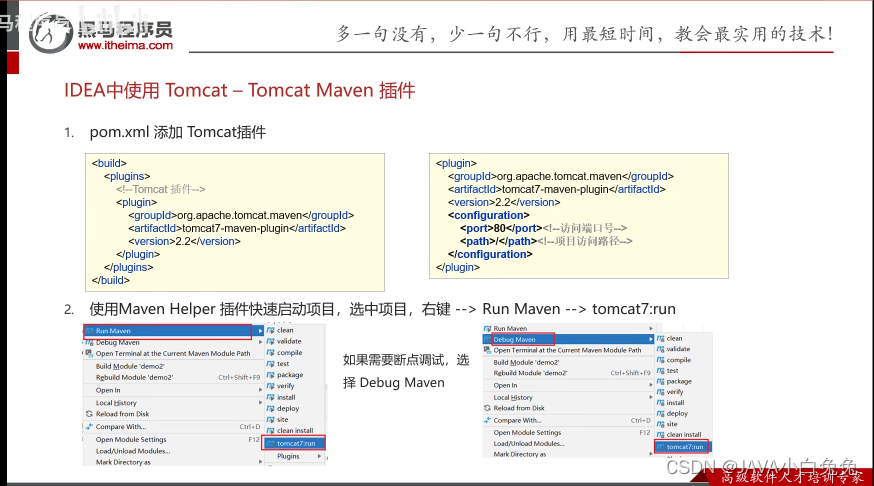Expand 'Open In' arrow in left context menu
Image resolution: width=874 pixels, height=486 pixels.
tap(260, 390)
